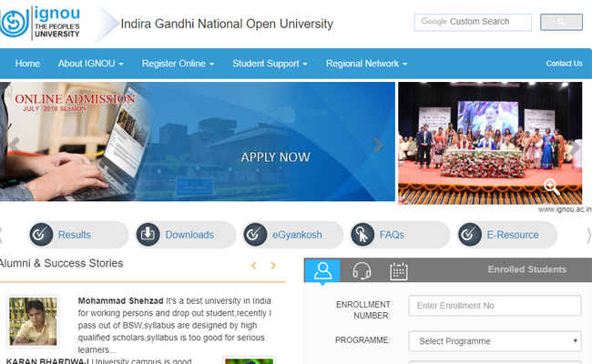Click the Downloads arrow icon
The width and height of the screenshot is (592, 364).
(148, 235)
